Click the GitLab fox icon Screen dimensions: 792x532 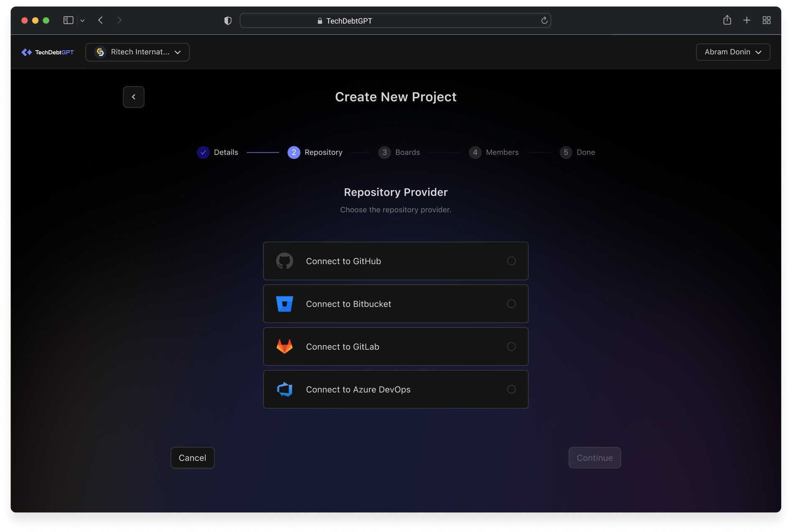(x=284, y=346)
